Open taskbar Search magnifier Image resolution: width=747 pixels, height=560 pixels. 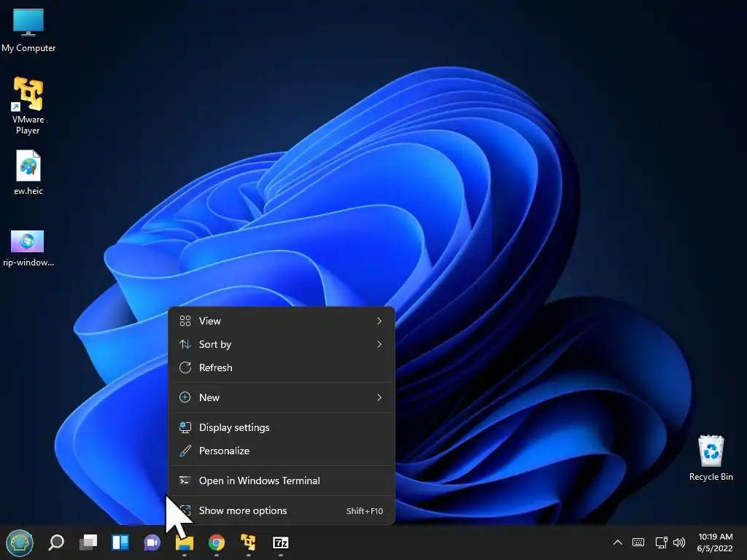(56, 542)
